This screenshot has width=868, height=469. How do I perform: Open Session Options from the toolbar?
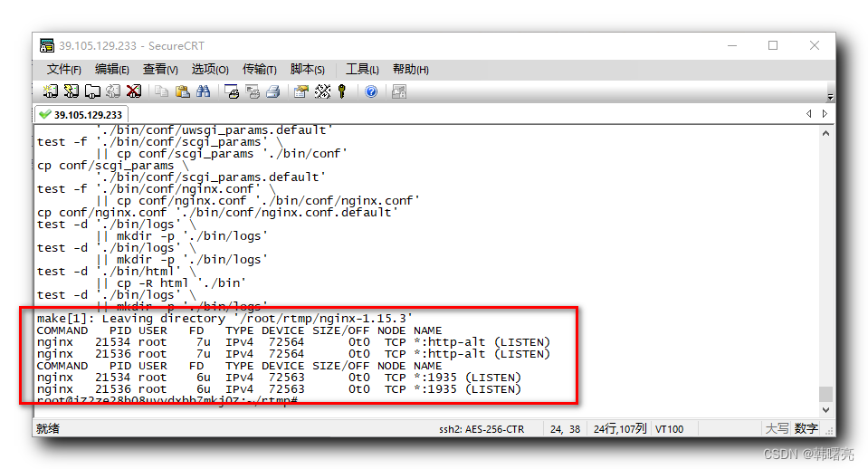300,91
